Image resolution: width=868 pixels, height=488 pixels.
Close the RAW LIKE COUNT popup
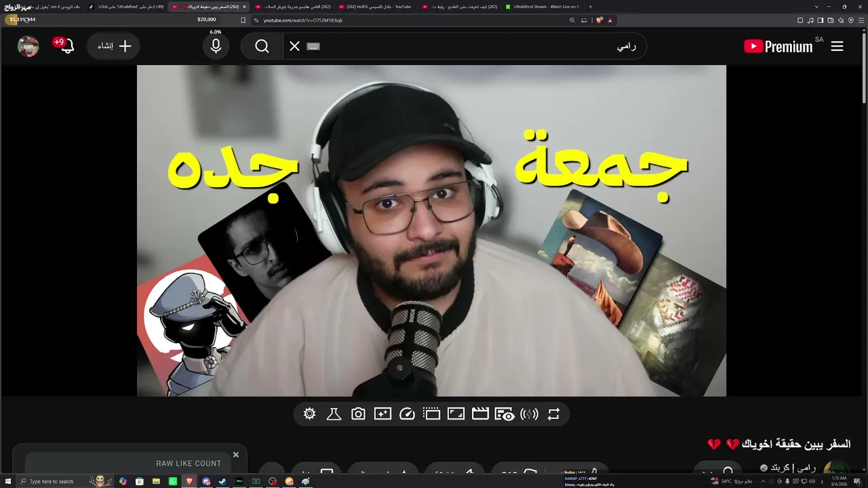(x=236, y=455)
